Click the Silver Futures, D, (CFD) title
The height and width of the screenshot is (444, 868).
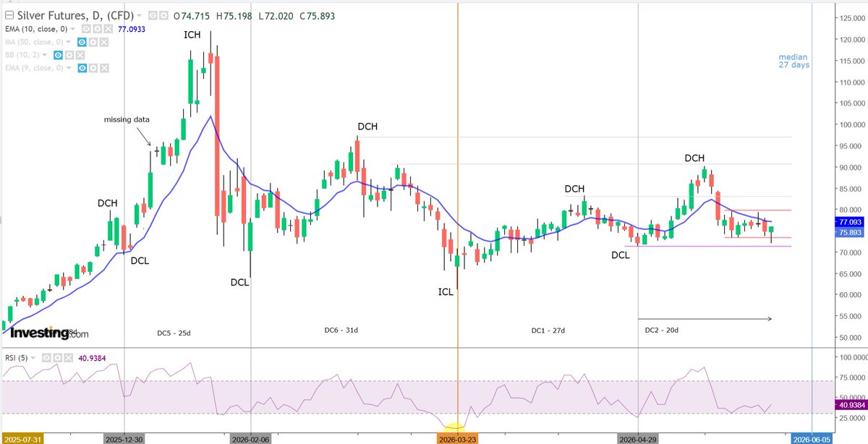click(x=75, y=16)
